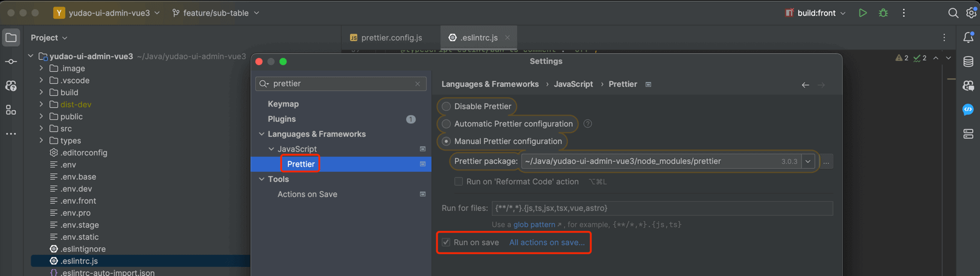
Task: Open the glob pattern help link
Action: click(x=534, y=224)
